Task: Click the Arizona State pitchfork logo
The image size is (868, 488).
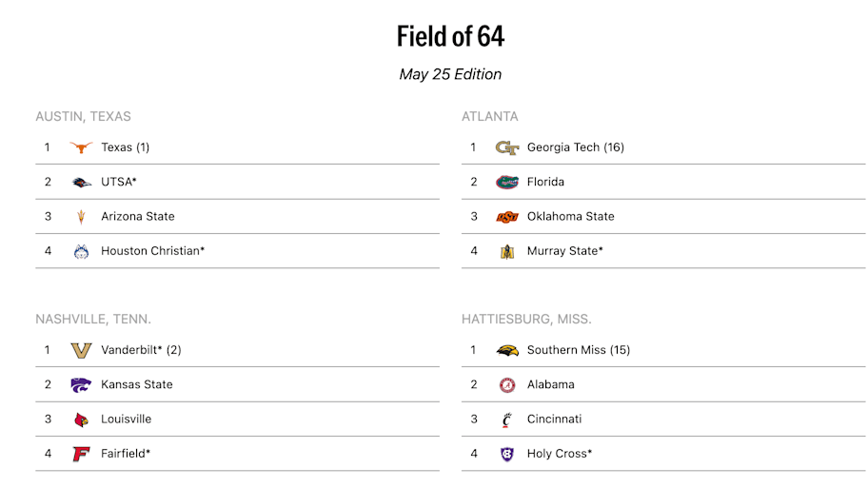Action: 82,217
